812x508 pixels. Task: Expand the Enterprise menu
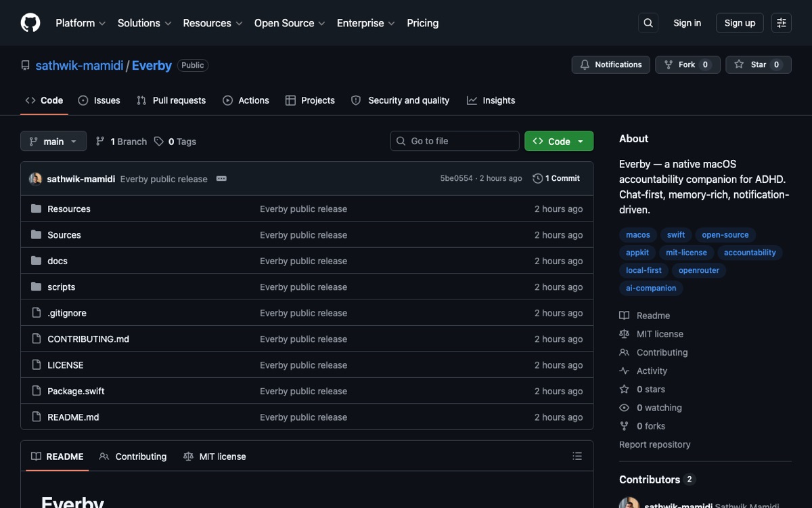(365, 23)
